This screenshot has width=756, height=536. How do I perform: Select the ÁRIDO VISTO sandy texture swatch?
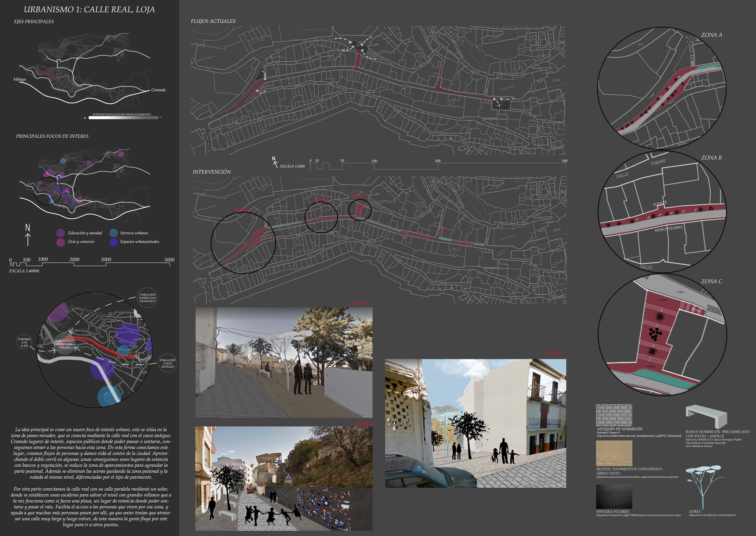614,453
